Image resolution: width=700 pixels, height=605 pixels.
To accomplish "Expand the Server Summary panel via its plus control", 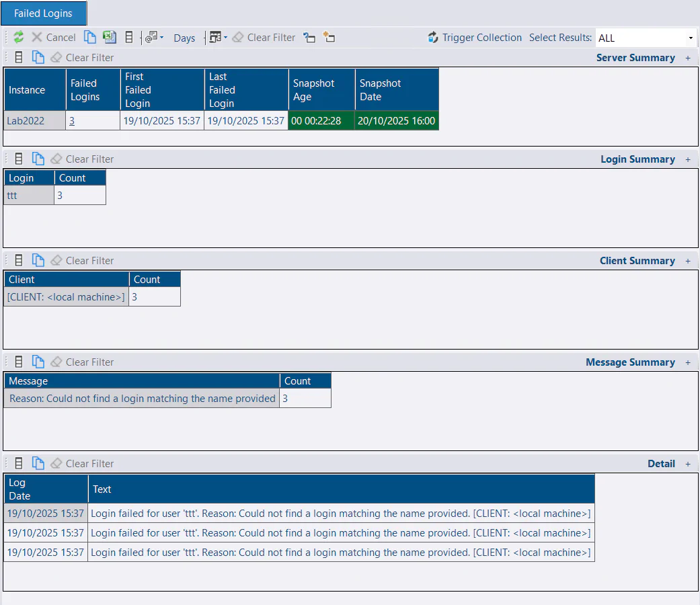I will coord(687,58).
